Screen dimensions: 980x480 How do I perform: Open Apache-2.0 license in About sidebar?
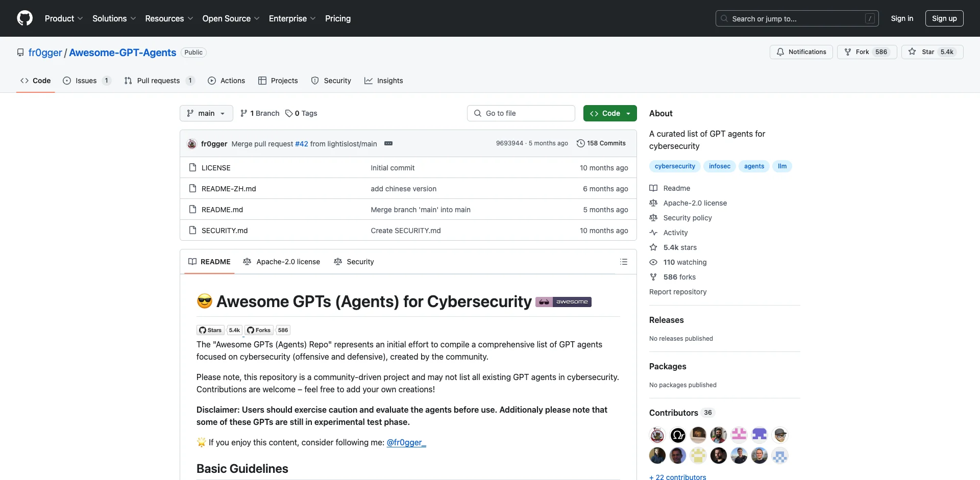(x=688, y=203)
